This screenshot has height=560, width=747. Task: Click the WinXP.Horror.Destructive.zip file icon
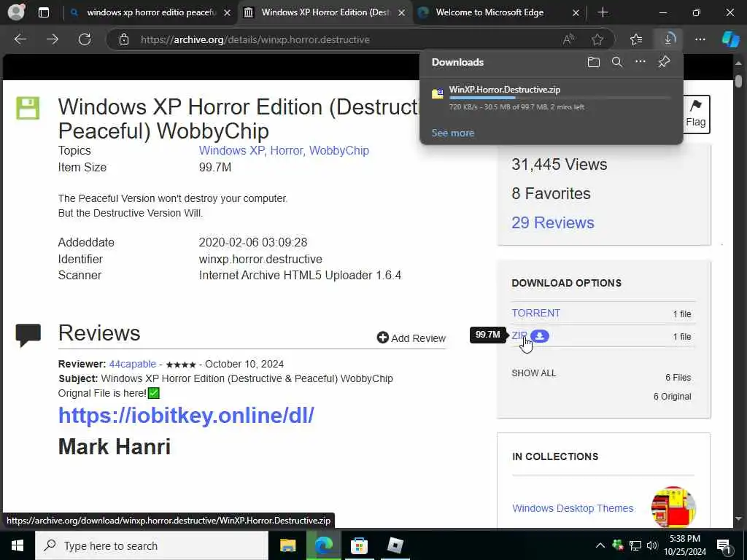438,94
